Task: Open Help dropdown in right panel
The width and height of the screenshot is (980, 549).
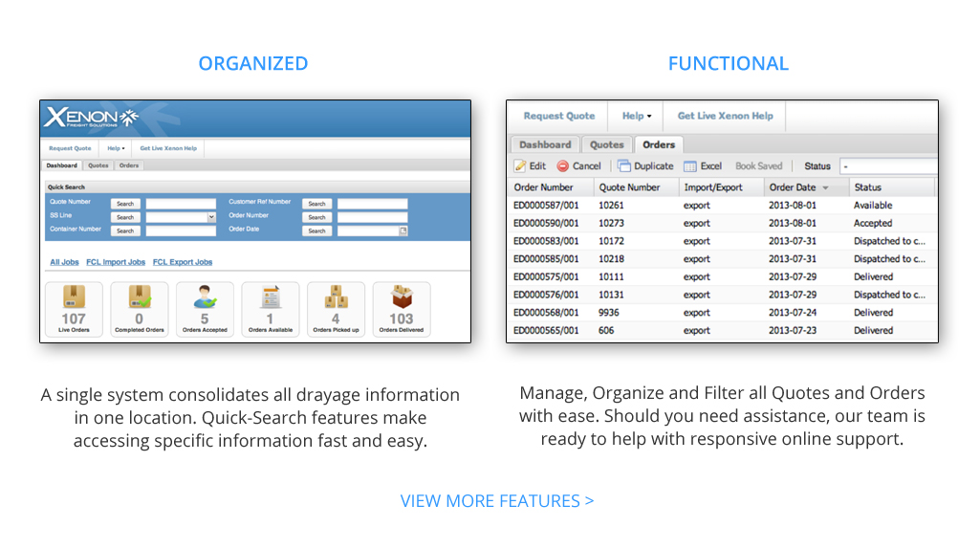Action: (x=636, y=116)
